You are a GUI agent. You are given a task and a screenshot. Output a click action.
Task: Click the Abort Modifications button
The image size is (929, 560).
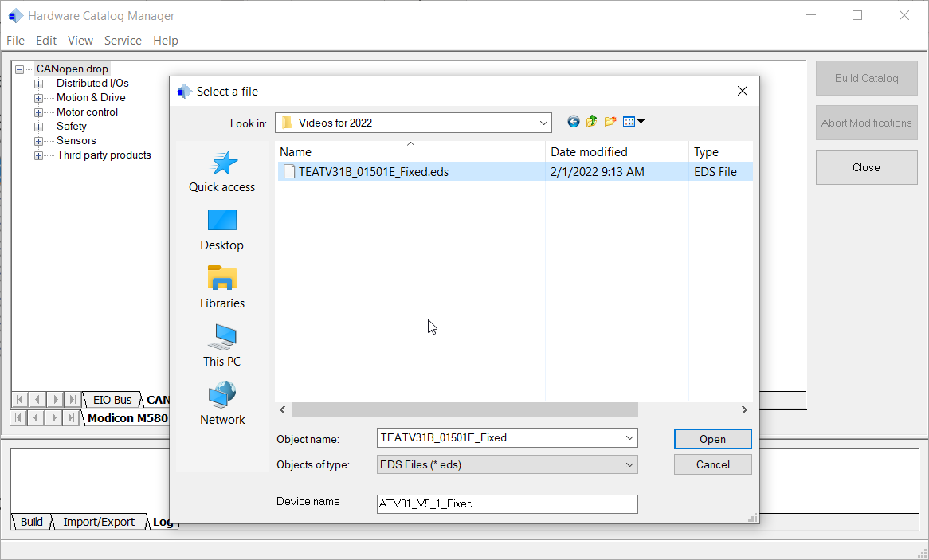[x=866, y=123]
